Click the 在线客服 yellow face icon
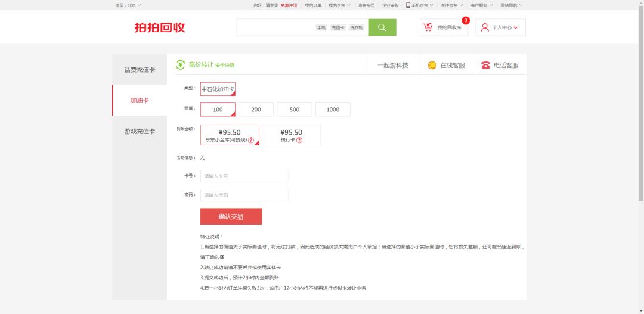 [432, 65]
